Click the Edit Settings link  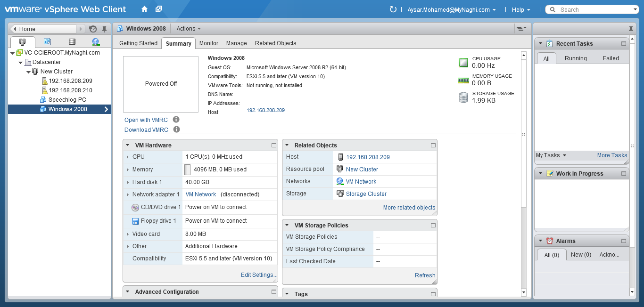pyautogui.click(x=257, y=275)
